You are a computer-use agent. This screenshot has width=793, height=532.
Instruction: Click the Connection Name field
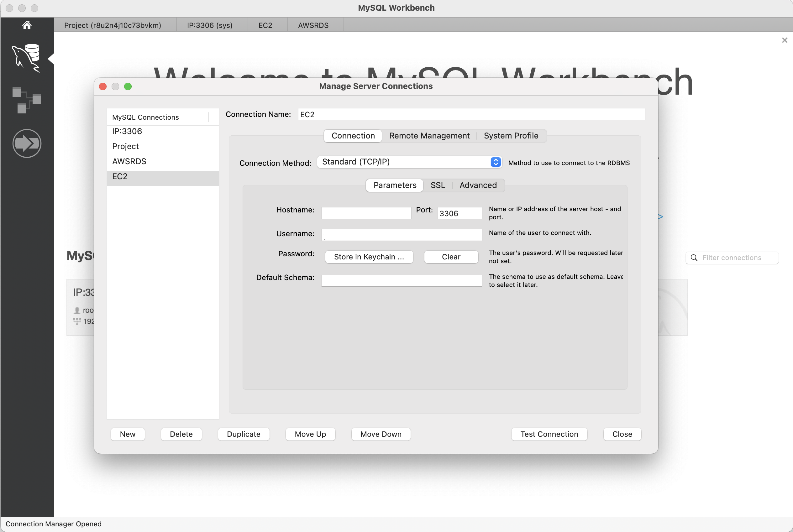point(471,114)
